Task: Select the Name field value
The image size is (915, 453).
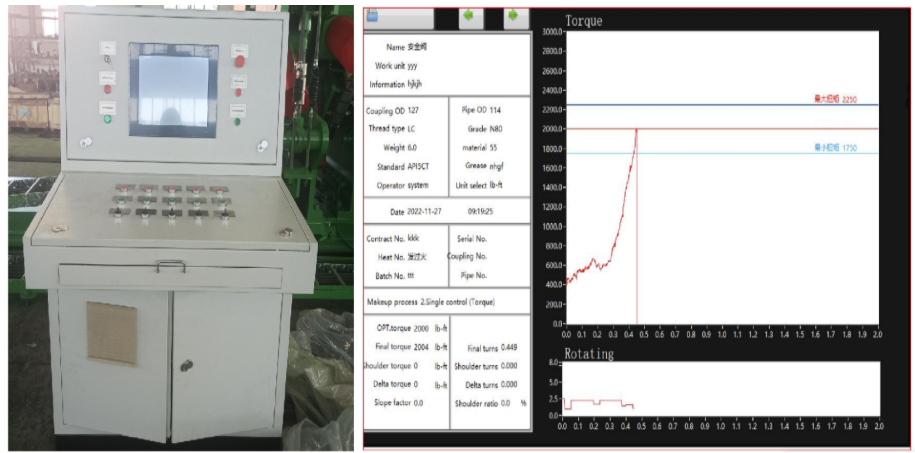Action: 417,47
